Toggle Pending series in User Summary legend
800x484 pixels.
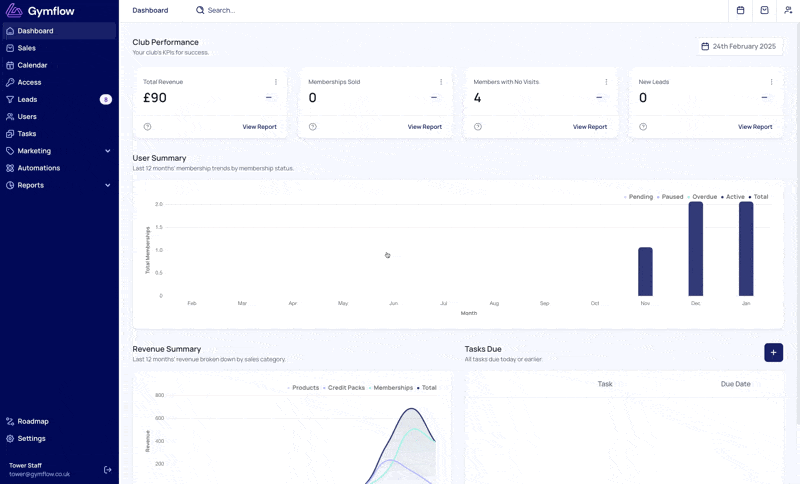click(x=638, y=197)
